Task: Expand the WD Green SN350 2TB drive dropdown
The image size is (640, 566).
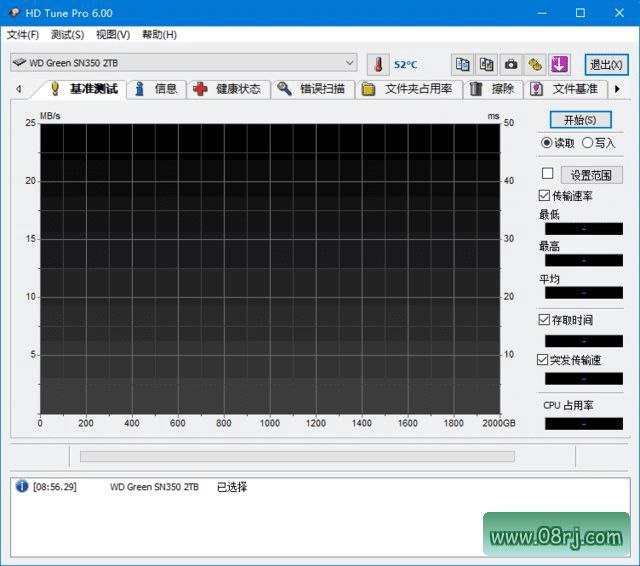Action: (349, 63)
